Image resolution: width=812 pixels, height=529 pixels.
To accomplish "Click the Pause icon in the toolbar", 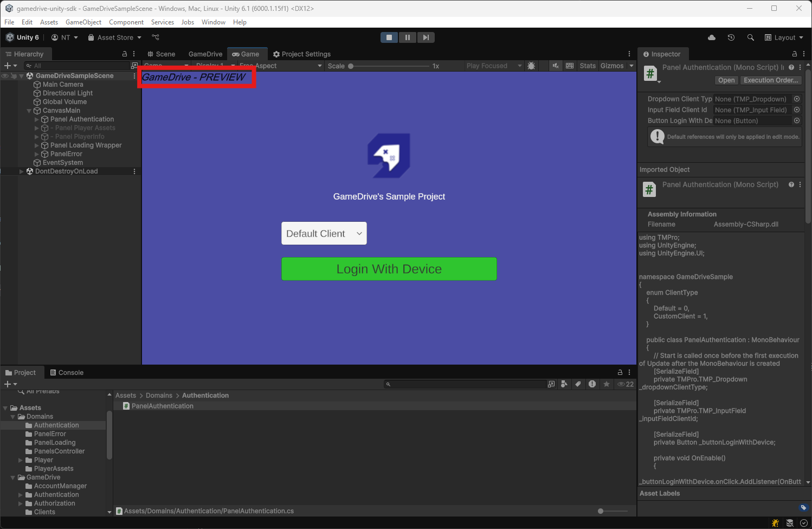I will click(407, 37).
